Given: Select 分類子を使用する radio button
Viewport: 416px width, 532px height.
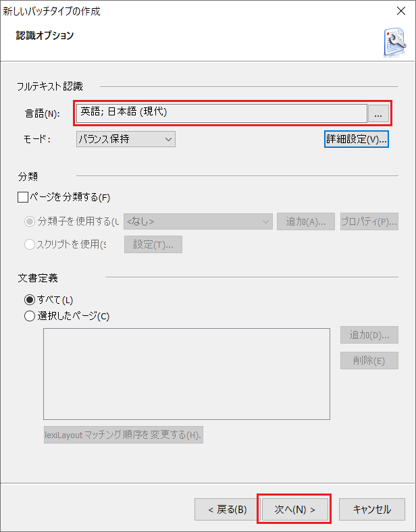Looking at the screenshot, I should [30, 221].
